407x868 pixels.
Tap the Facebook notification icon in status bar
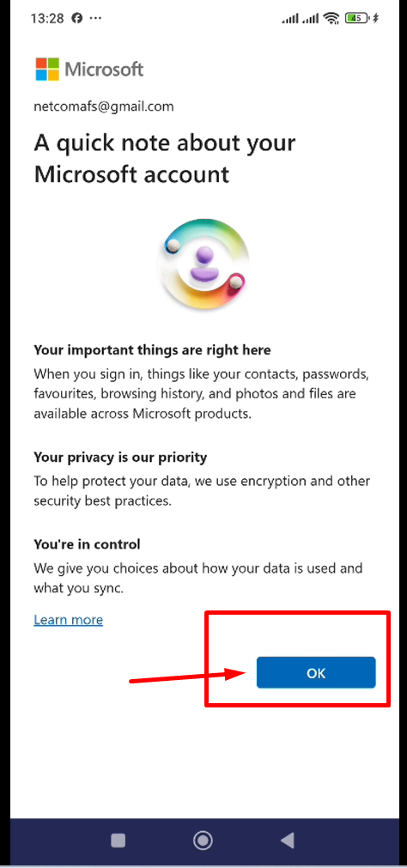(x=77, y=18)
